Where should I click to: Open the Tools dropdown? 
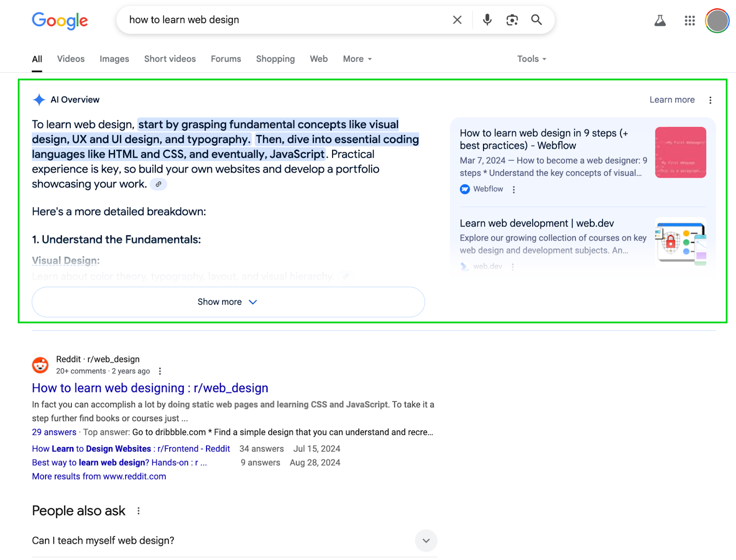pyautogui.click(x=531, y=59)
